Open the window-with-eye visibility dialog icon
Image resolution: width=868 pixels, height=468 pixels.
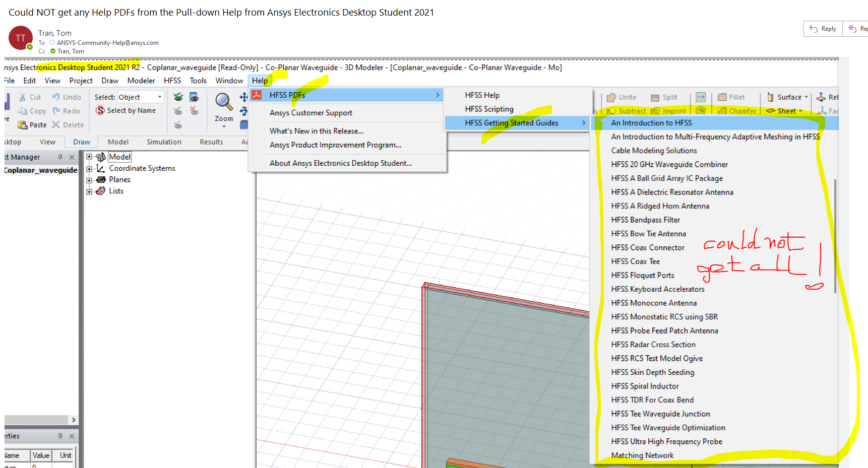(x=194, y=97)
